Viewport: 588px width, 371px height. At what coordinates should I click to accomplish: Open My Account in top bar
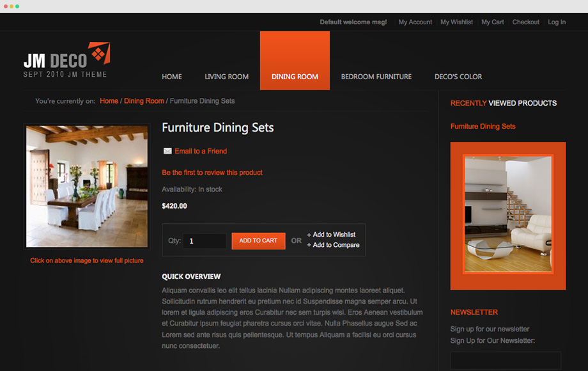(x=415, y=22)
